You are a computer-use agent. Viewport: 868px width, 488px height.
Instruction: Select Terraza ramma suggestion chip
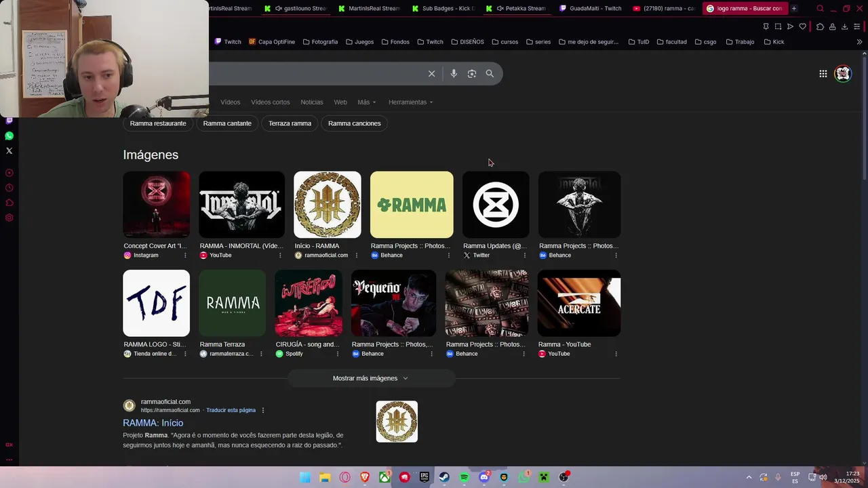coord(290,123)
